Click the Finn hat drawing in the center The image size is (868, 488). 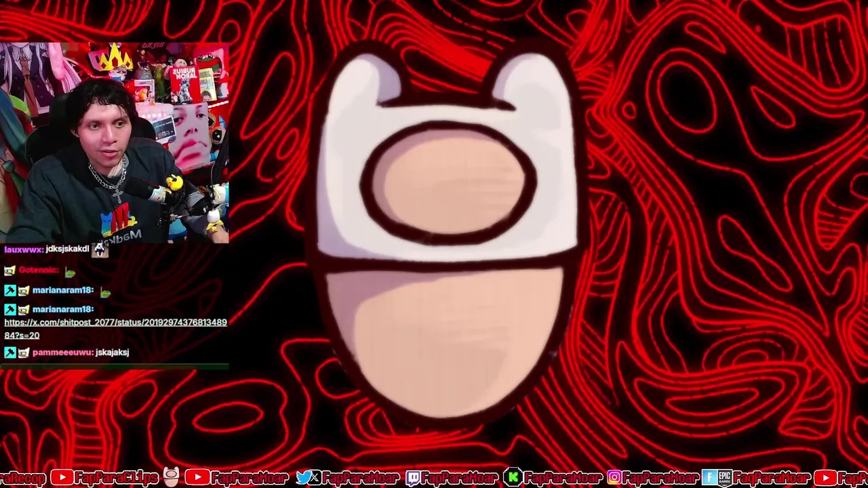click(x=448, y=234)
